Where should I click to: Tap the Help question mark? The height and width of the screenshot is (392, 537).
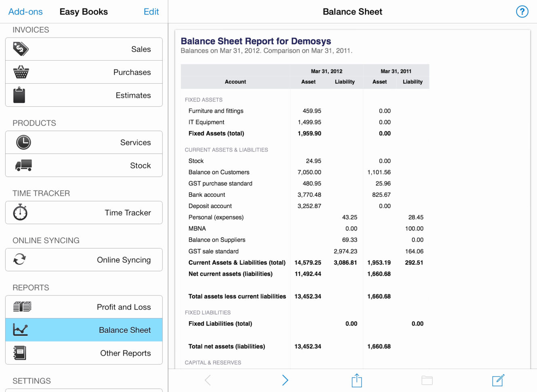[x=522, y=12]
